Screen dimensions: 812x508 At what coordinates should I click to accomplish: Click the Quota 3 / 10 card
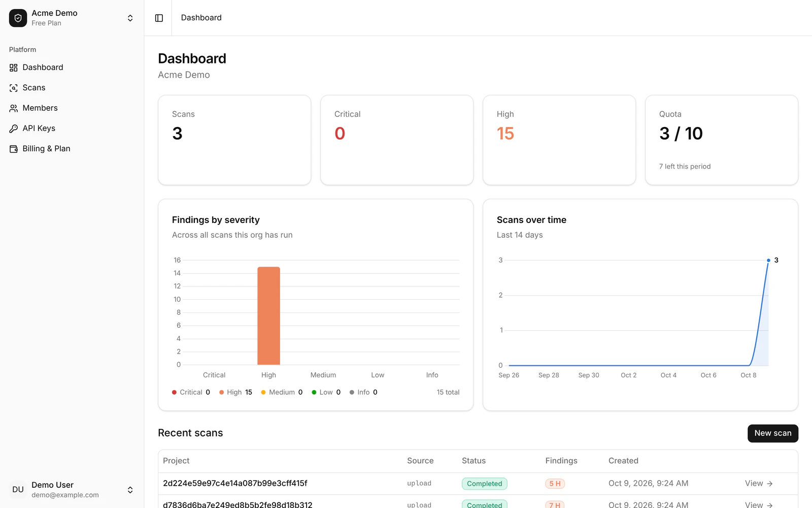coord(722,140)
